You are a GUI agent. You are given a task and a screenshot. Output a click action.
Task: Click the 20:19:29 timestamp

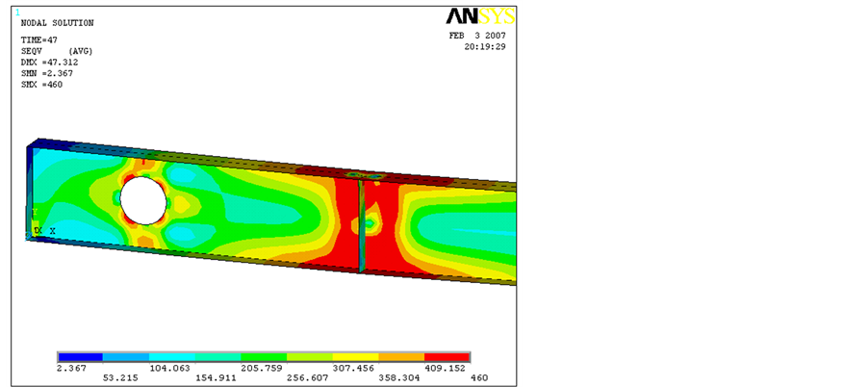pyautogui.click(x=485, y=45)
